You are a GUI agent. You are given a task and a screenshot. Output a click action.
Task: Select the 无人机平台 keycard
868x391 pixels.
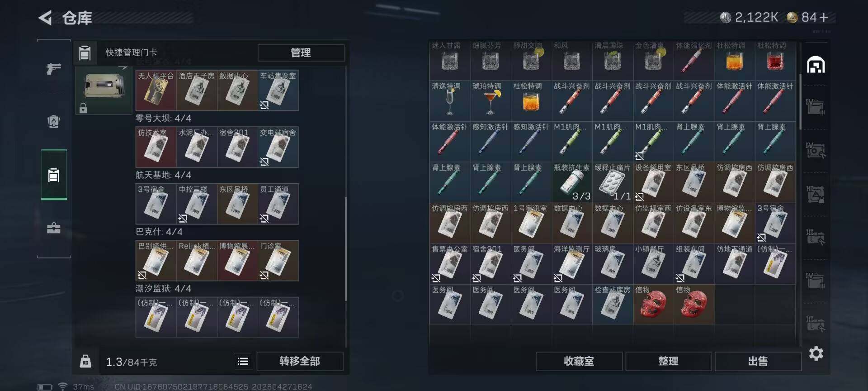[x=156, y=90]
